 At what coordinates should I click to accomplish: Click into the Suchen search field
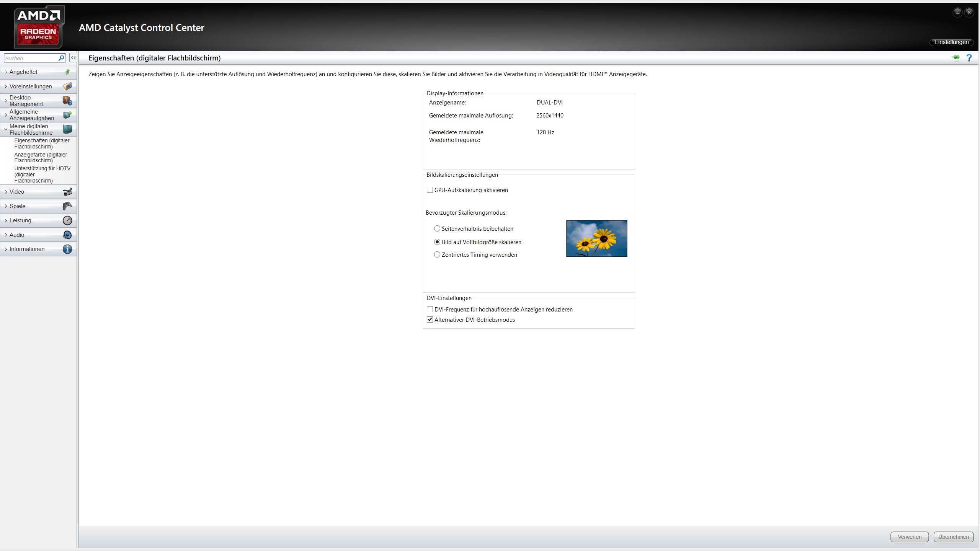click(31, 58)
